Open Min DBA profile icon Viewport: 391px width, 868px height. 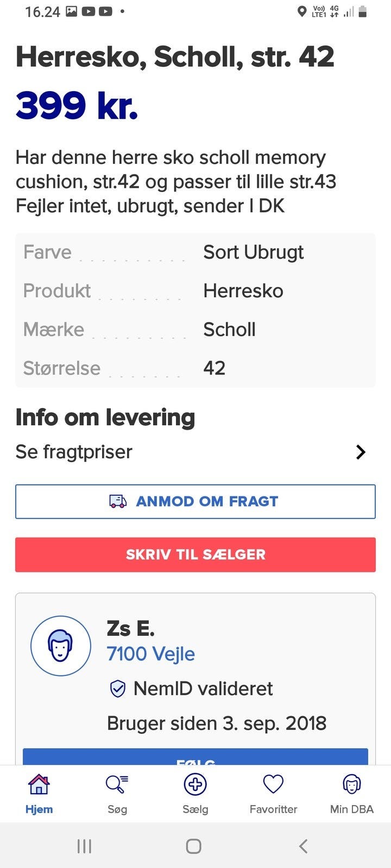352,784
